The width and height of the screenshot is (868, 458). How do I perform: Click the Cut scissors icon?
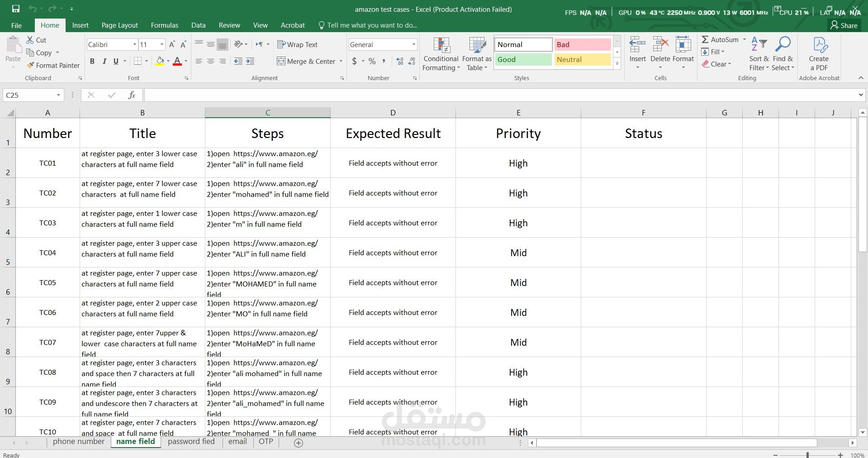[x=30, y=40]
